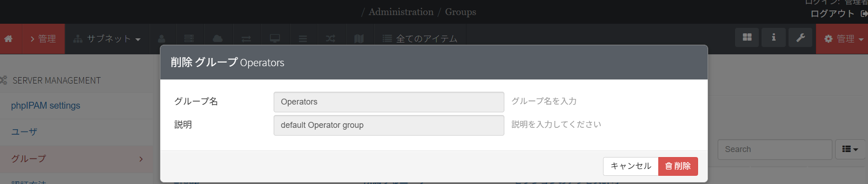Click the 説明を入力してください hint text
868x184 pixels.
tap(556, 124)
